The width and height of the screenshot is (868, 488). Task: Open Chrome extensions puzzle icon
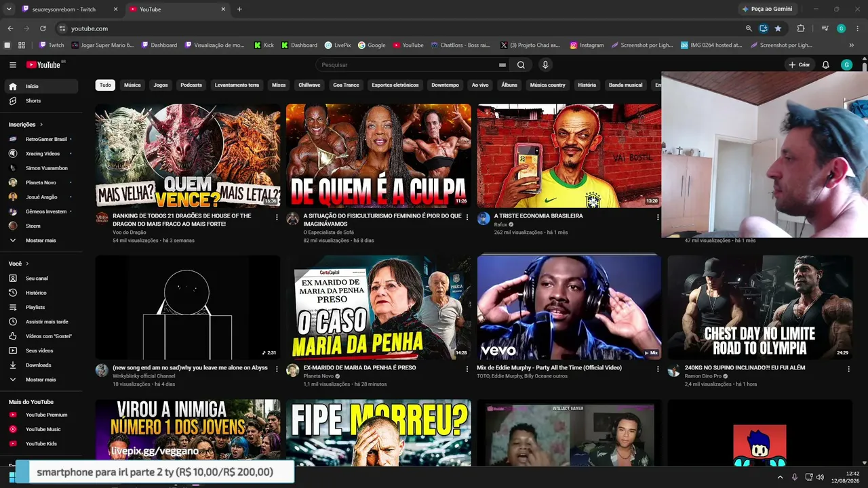[801, 28]
